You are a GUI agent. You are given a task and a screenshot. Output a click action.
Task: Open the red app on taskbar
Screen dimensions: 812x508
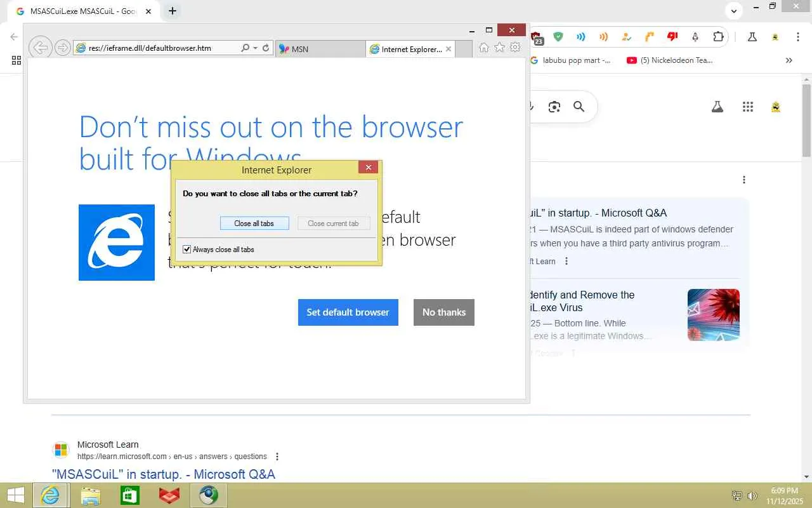point(169,495)
